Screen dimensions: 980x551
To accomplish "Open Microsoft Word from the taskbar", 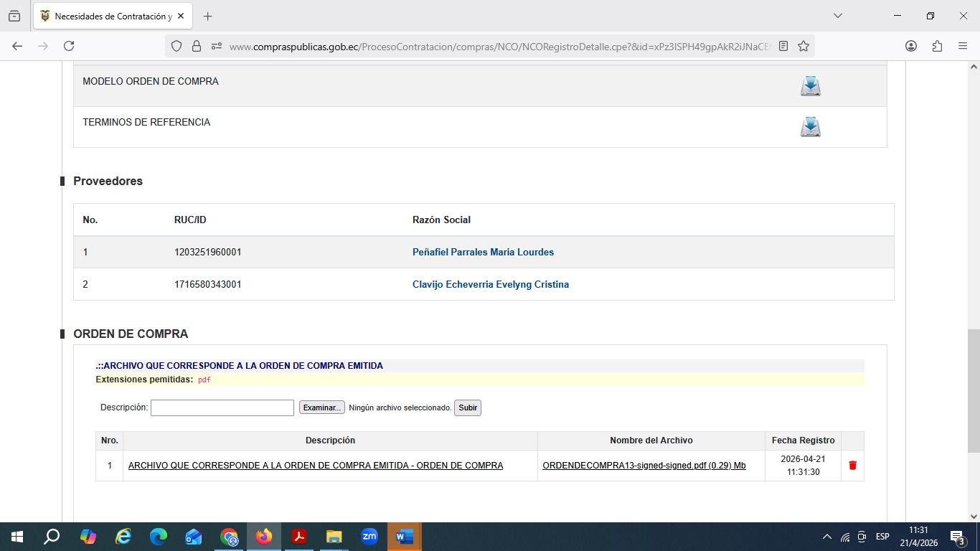I will [404, 537].
